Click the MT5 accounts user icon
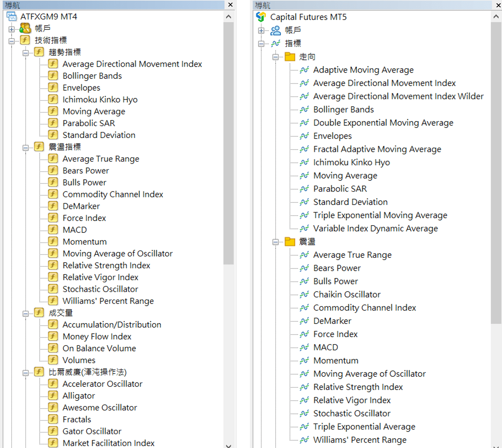502x448 pixels. tap(276, 30)
